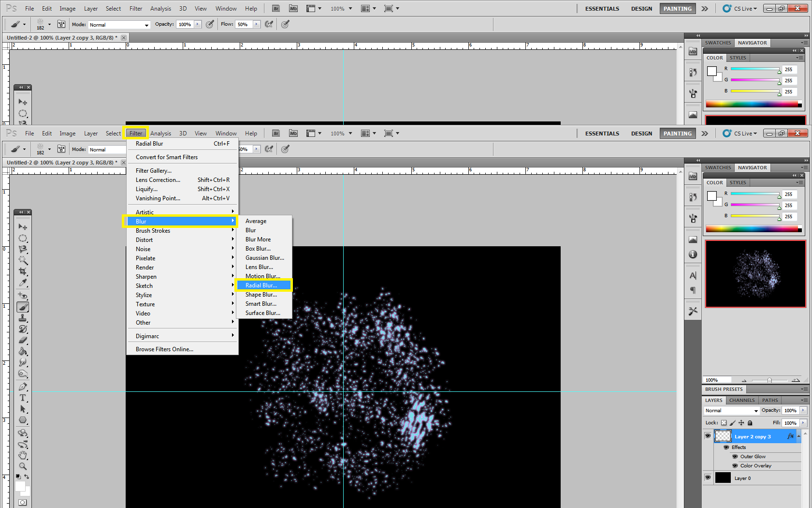Click foreground color swatch in lower Color panel

[x=712, y=196]
